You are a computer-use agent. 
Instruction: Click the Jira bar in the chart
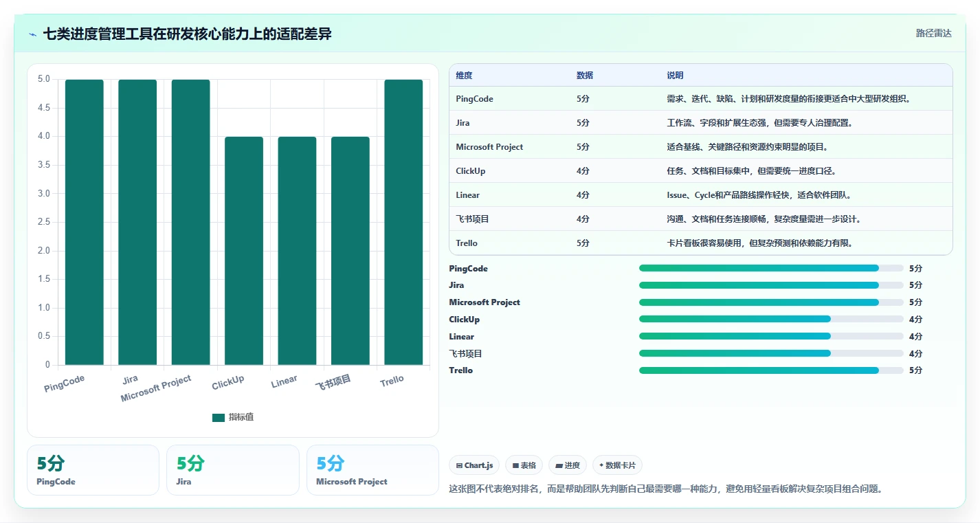137,222
